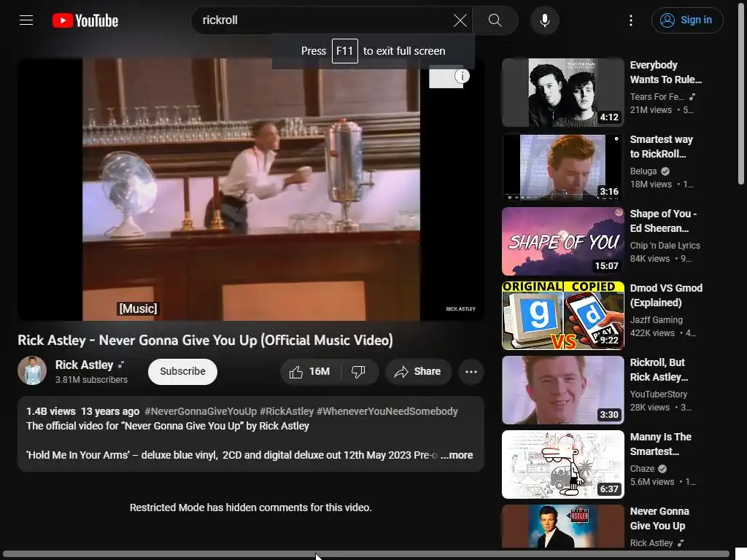Click the #NeverGonnaGiveYouUp hashtag
Image resolution: width=747 pixels, height=560 pixels.
[201, 411]
